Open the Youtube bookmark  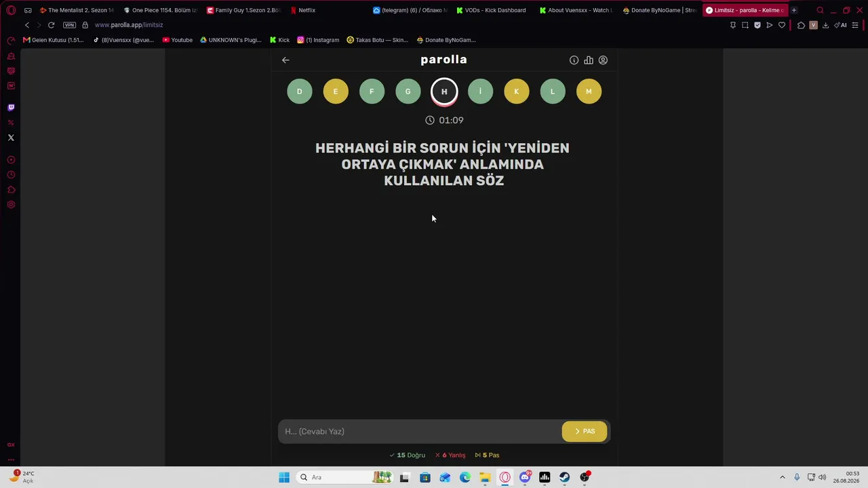pyautogui.click(x=178, y=40)
